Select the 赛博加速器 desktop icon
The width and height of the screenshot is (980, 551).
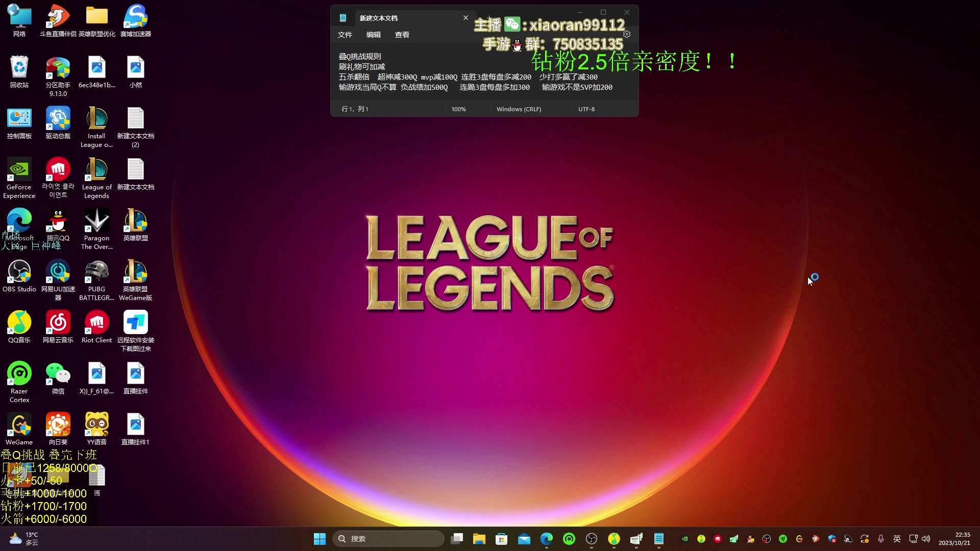(136, 21)
